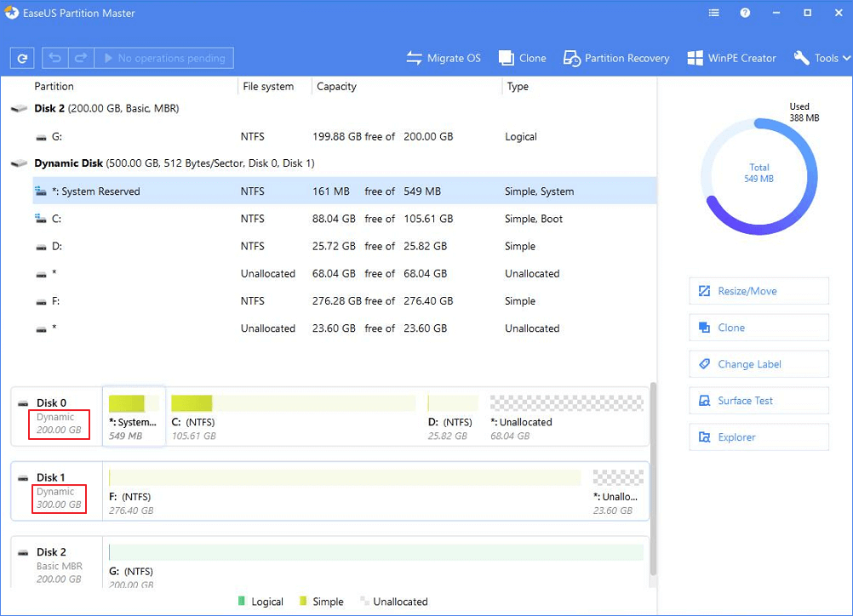The width and height of the screenshot is (853, 616).
Task: Click the disk map vertical scrollbar
Action: [x=653, y=478]
